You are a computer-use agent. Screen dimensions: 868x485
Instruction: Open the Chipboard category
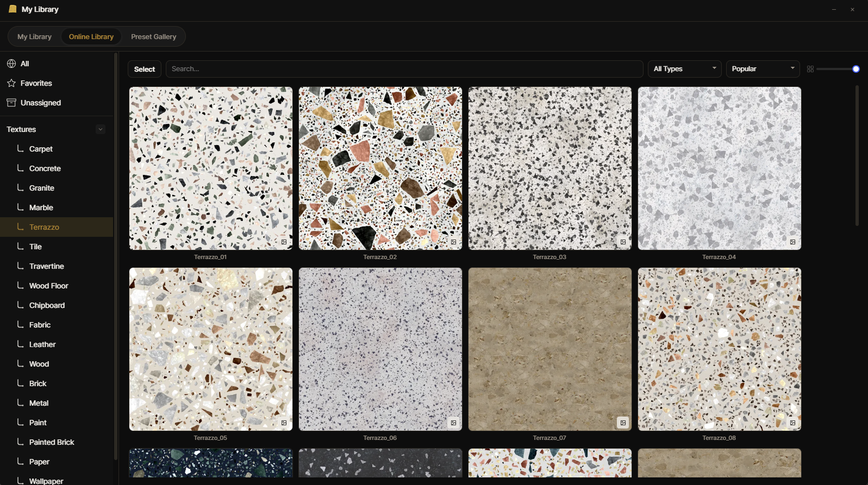tap(57, 305)
